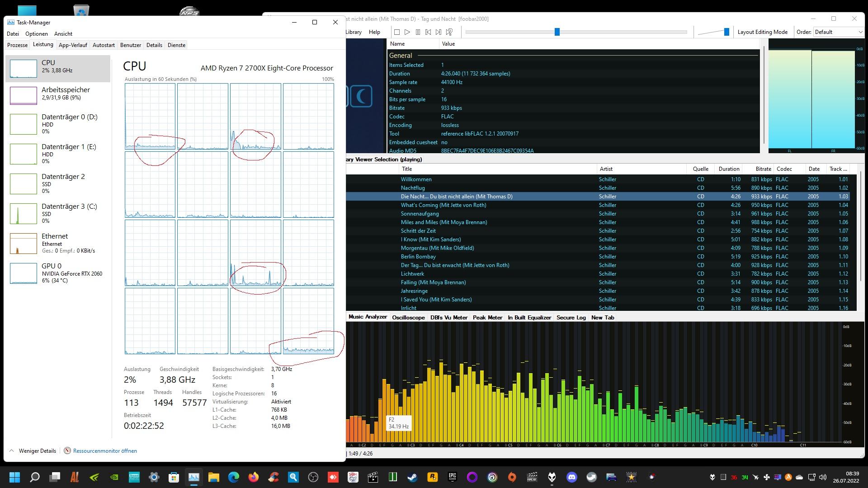Select the track Jahresringe in the playlist
The height and width of the screenshot is (488, 868).
click(x=598, y=291)
